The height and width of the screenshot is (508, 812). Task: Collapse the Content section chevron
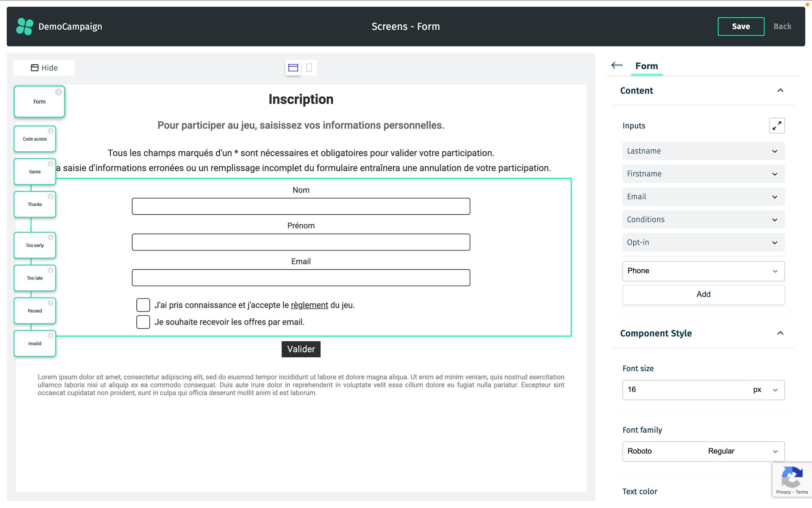(780, 91)
